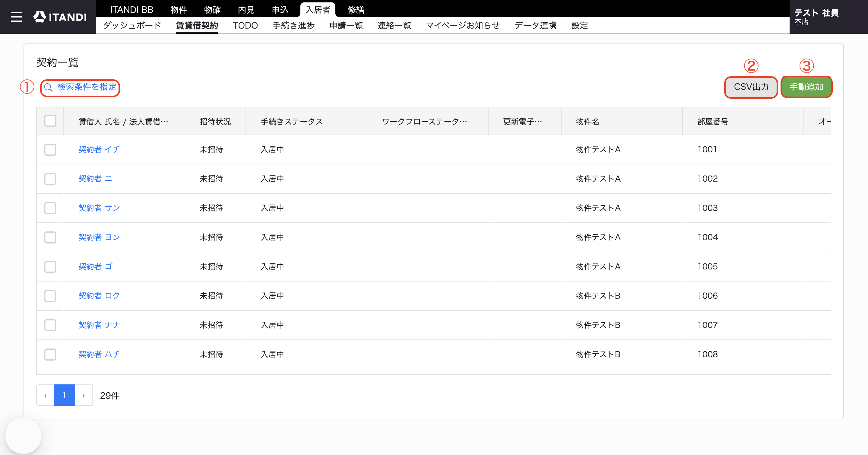Screen dimensions: 868x455
Task: Select checkbox for 契約者 ニ
Action: point(50,179)
